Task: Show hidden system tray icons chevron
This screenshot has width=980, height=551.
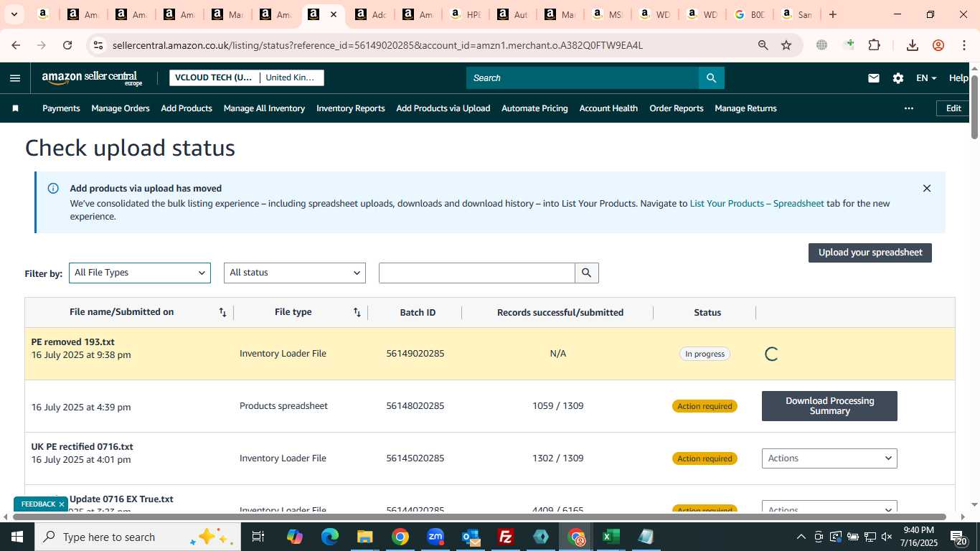Action: (801, 537)
